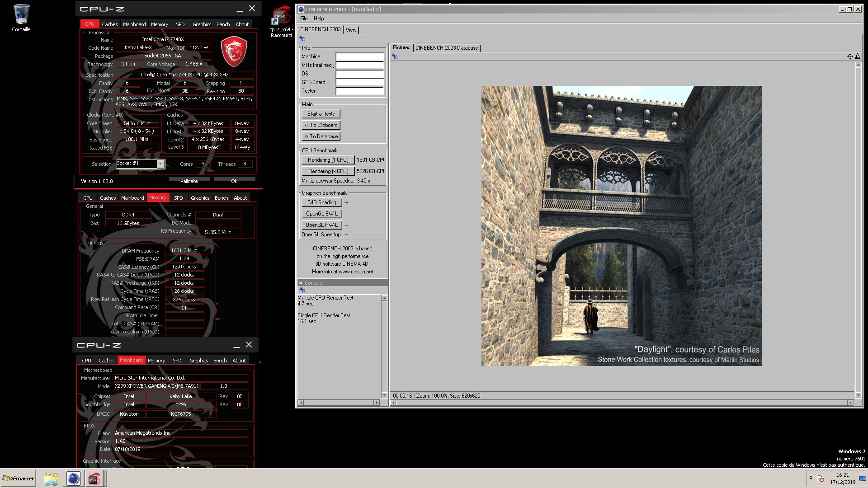Minimize the bottom CPU-Z Mainboard window
Viewport: 868px width, 488px height.
click(x=236, y=345)
